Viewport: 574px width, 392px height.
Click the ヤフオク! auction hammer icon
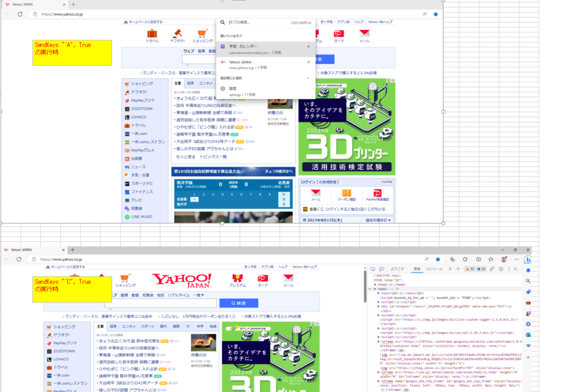tap(178, 33)
